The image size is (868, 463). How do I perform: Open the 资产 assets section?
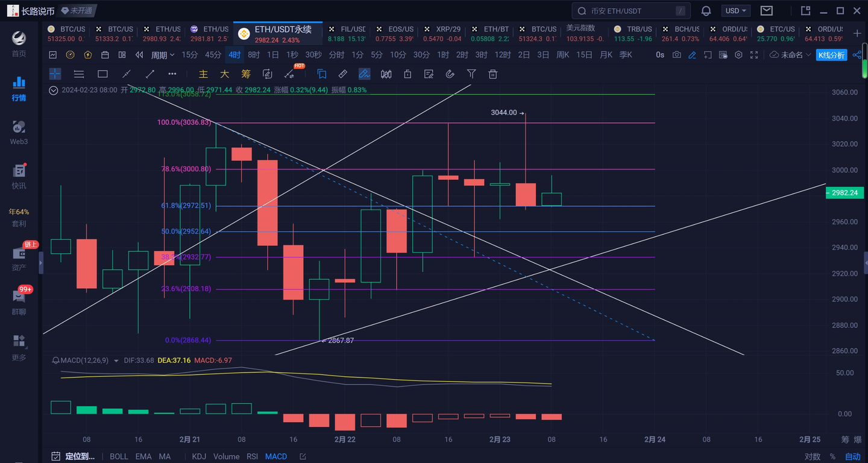(19, 258)
